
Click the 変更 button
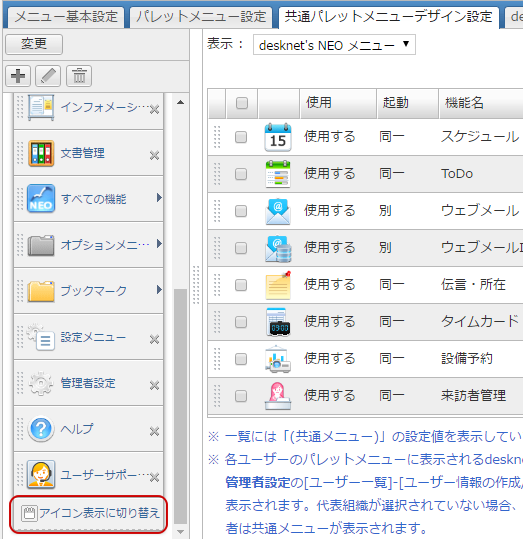[x=34, y=44]
